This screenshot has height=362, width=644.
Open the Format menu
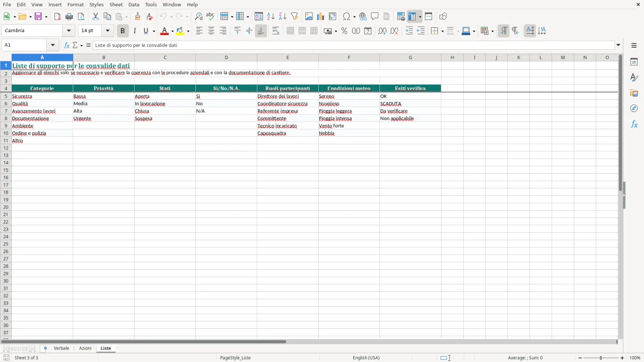click(76, 4)
